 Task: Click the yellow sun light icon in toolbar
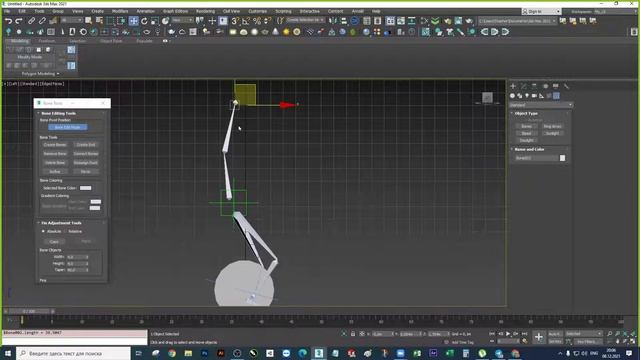click(x=286, y=31)
